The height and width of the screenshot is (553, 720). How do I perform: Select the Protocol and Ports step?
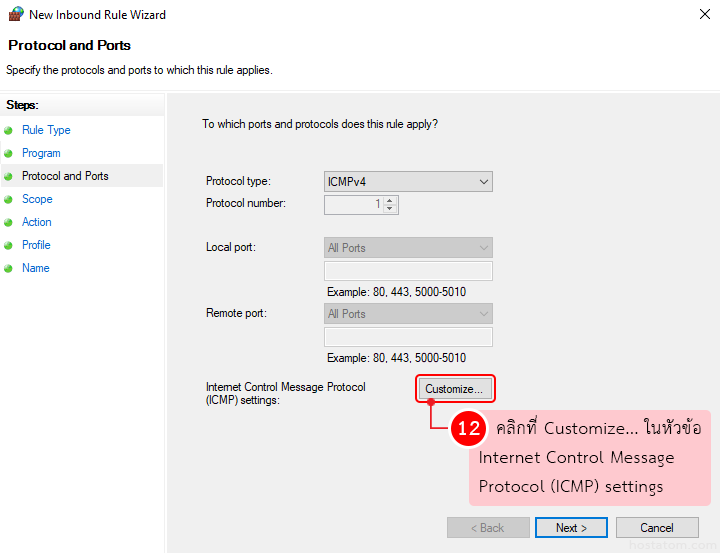(x=65, y=176)
